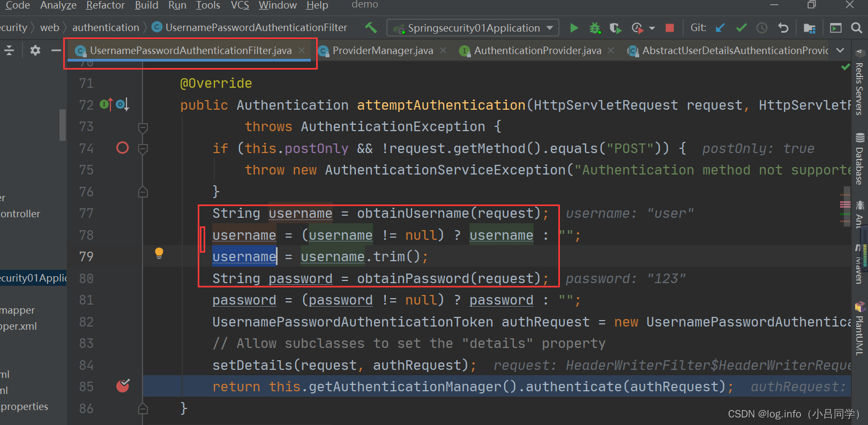The height and width of the screenshot is (425, 868).
Task: Show Git history clock icon
Action: coord(762,28)
